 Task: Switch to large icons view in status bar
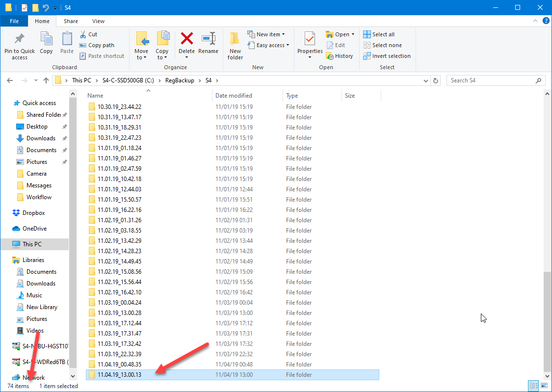click(542, 386)
